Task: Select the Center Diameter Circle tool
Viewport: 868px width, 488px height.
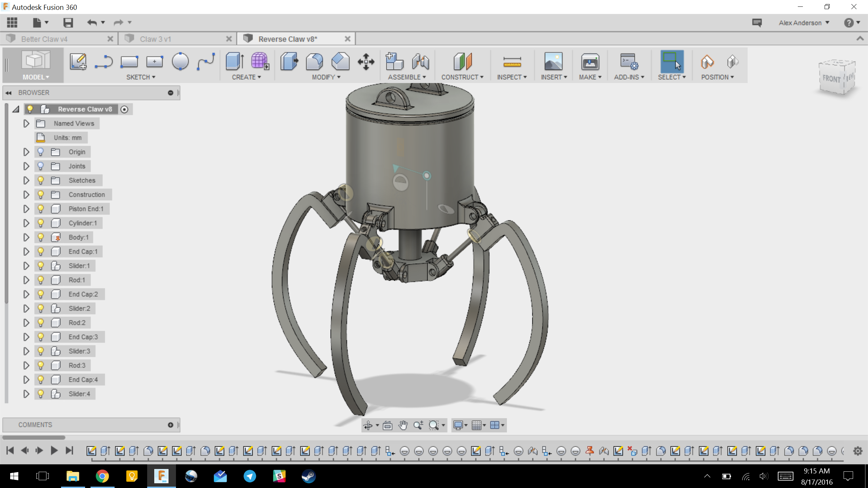Action: [x=180, y=61]
